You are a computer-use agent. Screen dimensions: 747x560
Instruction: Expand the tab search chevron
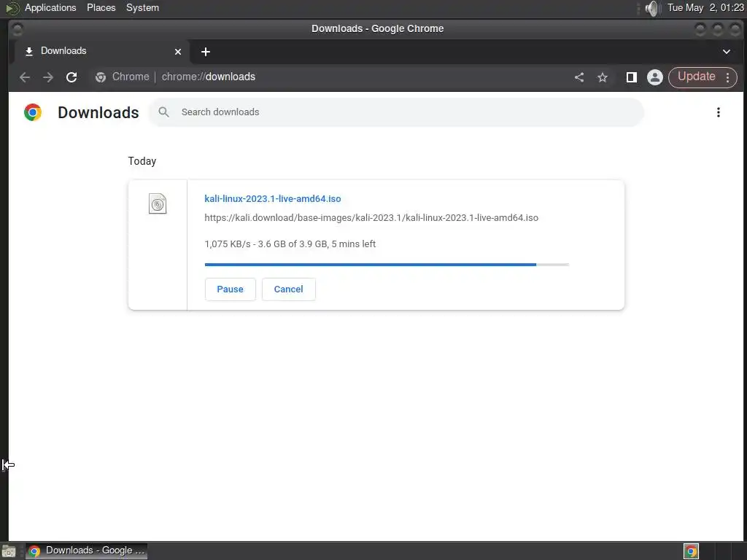(727, 52)
